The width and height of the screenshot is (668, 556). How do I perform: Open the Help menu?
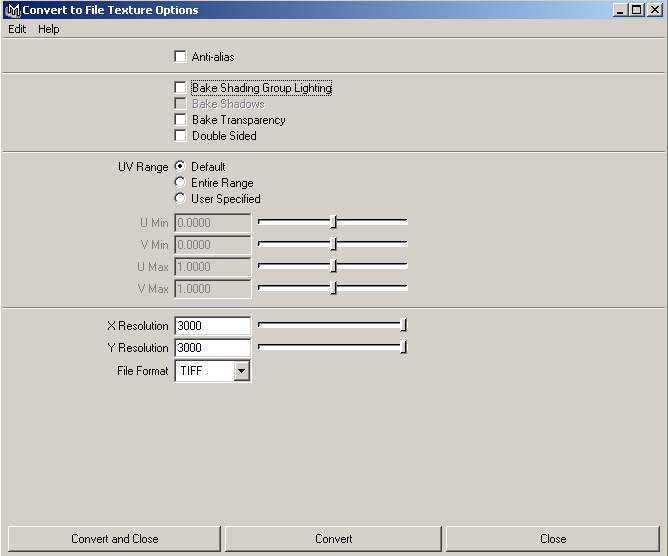pyautogui.click(x=49, y=29)
